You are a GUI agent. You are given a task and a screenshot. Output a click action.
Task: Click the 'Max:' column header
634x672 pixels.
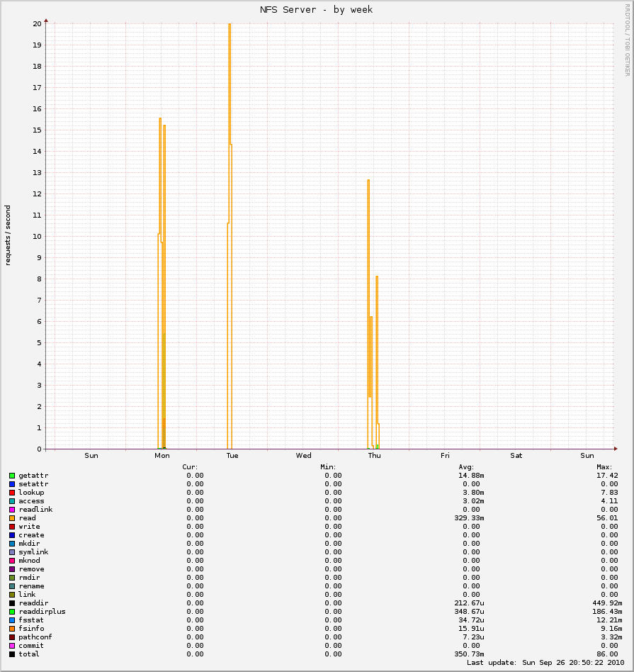[604, 467]
